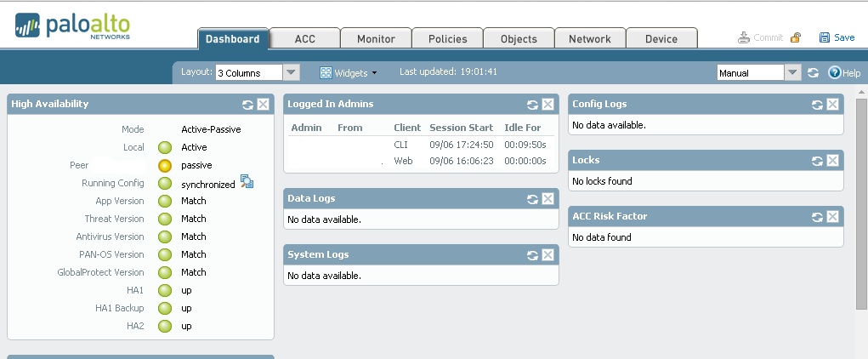
Task: Click the PAN-OS Version status indicator
Action: (x=165, y=255)
